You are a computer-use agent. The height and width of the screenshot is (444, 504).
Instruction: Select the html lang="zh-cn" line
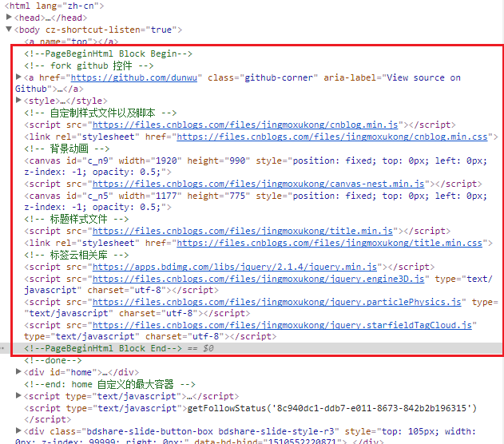(54, 6)
